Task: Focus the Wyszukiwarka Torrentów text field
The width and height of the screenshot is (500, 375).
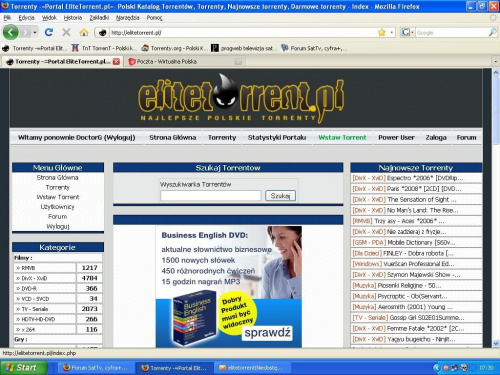Action: (211, 196)
